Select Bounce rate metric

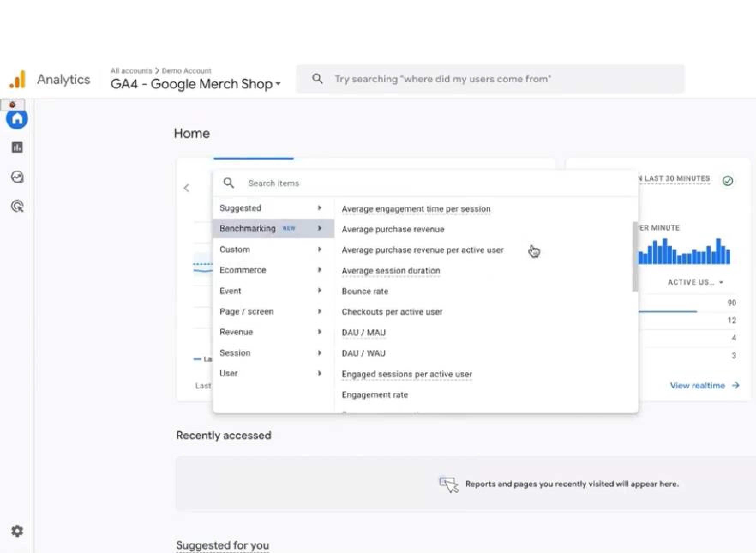coord(365,291)
